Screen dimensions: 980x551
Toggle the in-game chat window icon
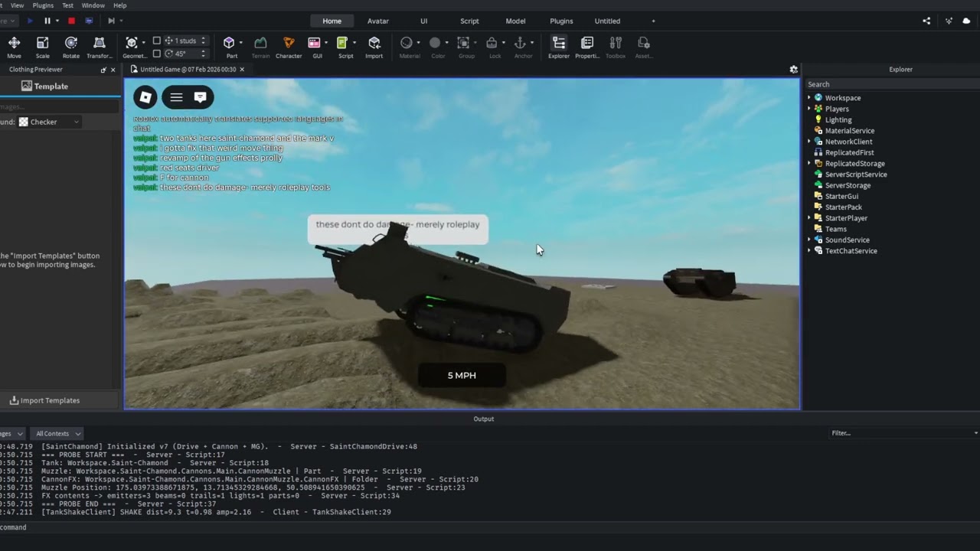200,97
